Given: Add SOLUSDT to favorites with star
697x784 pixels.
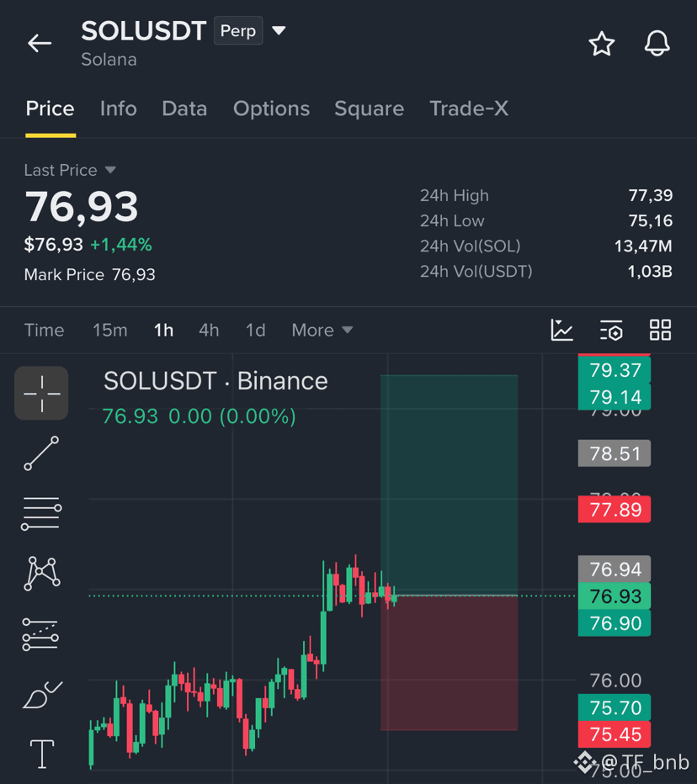Looking at the screenshot, I should [601, 44].
